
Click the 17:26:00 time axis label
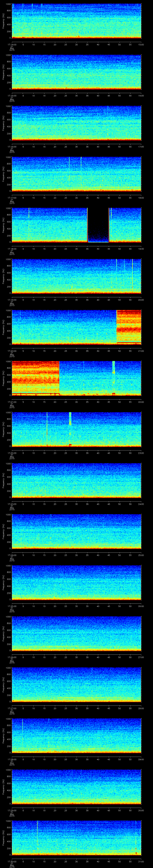[x=12, y=657]
